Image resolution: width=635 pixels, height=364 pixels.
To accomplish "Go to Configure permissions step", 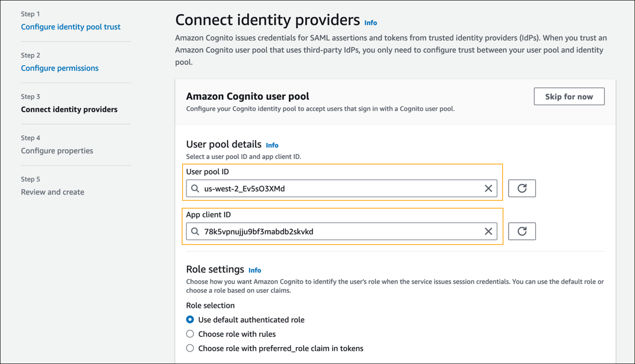I will coord(60,68).
